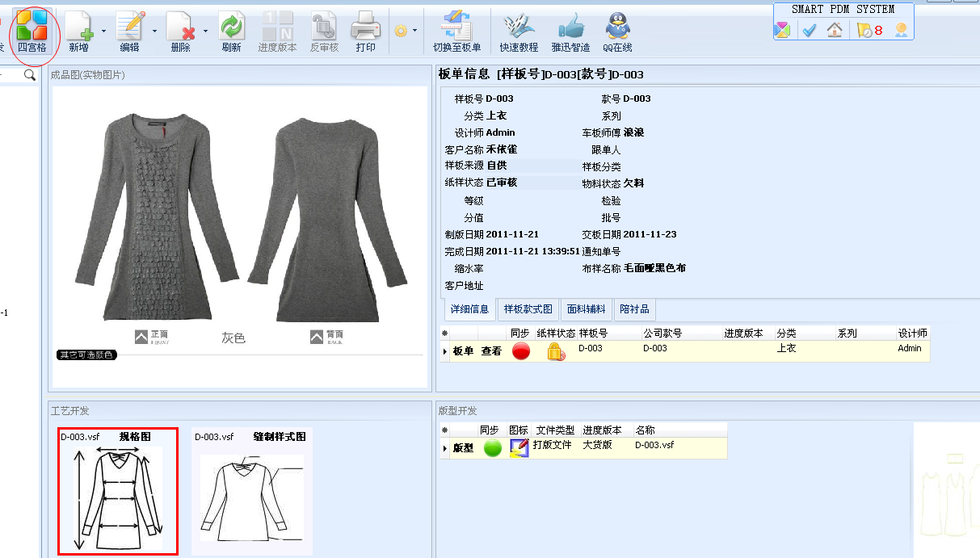Open dropdown arrow beside gear icon
The width and height of the screenshot is (980, 558).
[414, 31]
